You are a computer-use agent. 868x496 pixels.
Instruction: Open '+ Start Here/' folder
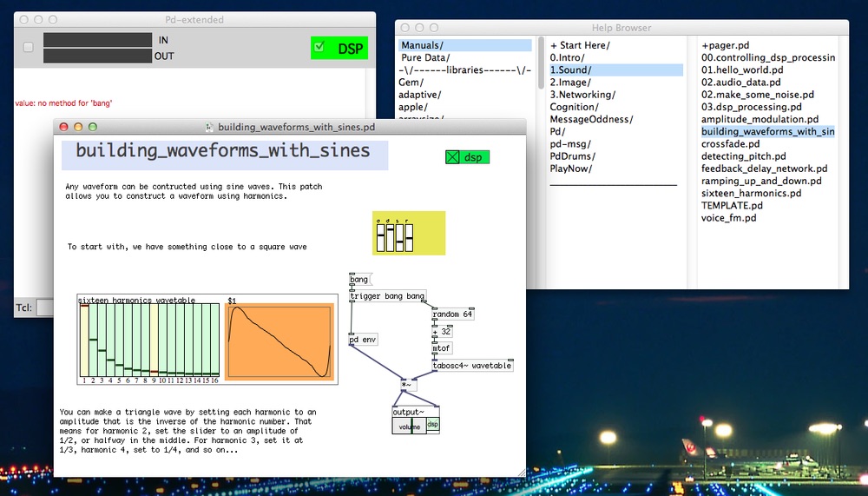point(580,45)
